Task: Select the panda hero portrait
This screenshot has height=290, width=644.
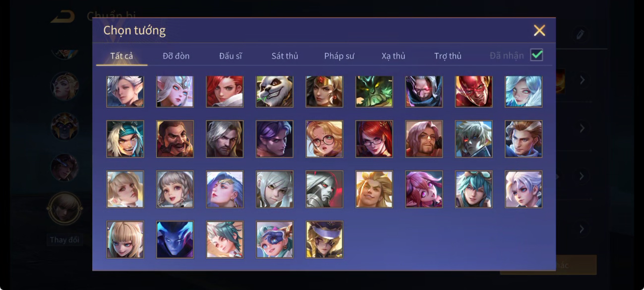Action: pyautogui.click(x=275, y=91)
